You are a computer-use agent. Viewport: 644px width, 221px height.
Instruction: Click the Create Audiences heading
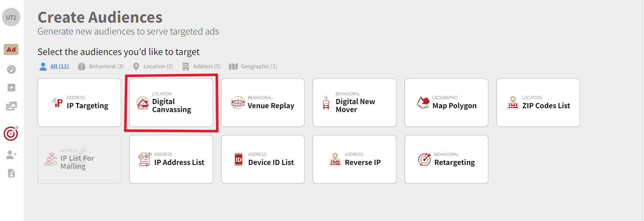coord(100,17)
